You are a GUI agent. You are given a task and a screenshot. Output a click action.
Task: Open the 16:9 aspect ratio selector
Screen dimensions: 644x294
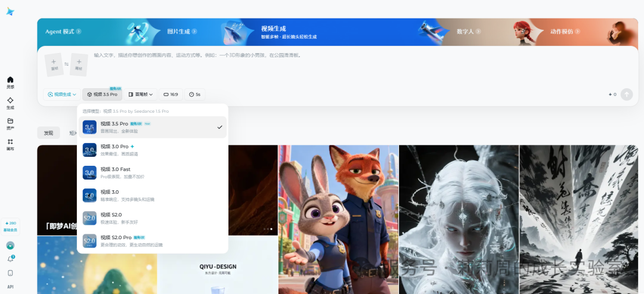tap(171, 94)
